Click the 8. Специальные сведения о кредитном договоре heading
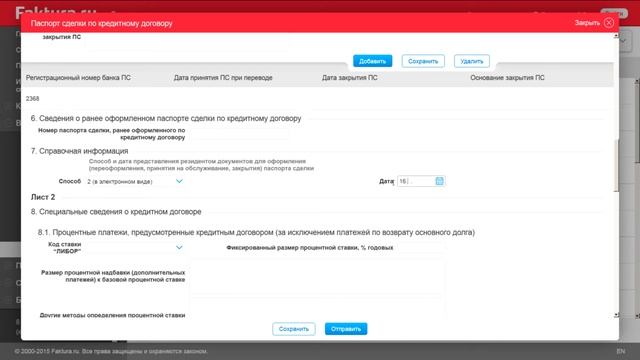This screenshot has height=360, width=640. pyautogui.click(x=116, y=212)
